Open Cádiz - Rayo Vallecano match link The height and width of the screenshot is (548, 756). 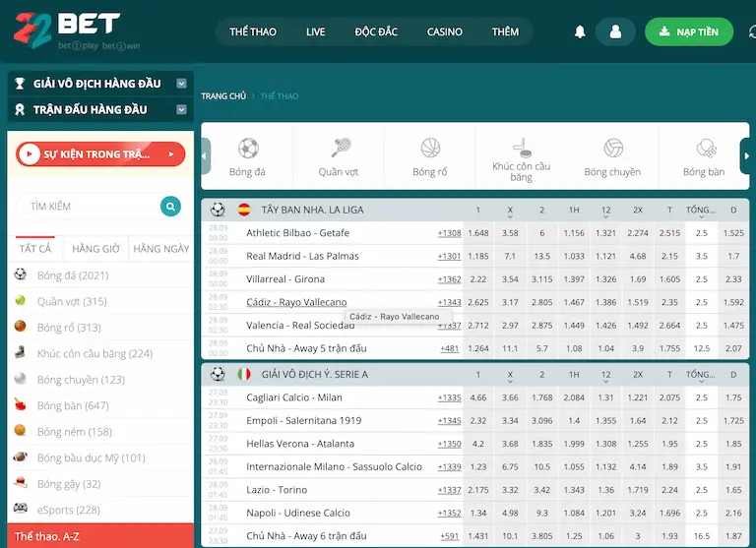296,302
